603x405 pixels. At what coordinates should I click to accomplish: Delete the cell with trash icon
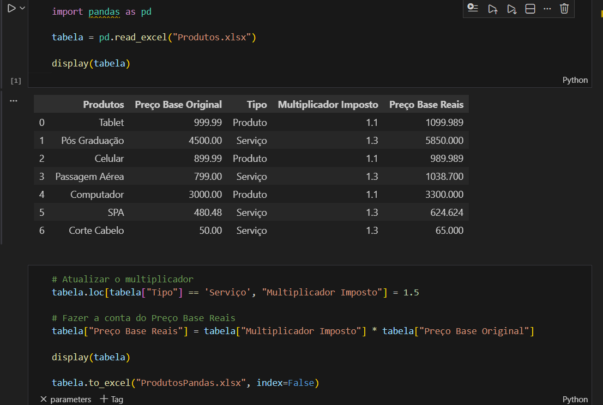tap(565, 9)
